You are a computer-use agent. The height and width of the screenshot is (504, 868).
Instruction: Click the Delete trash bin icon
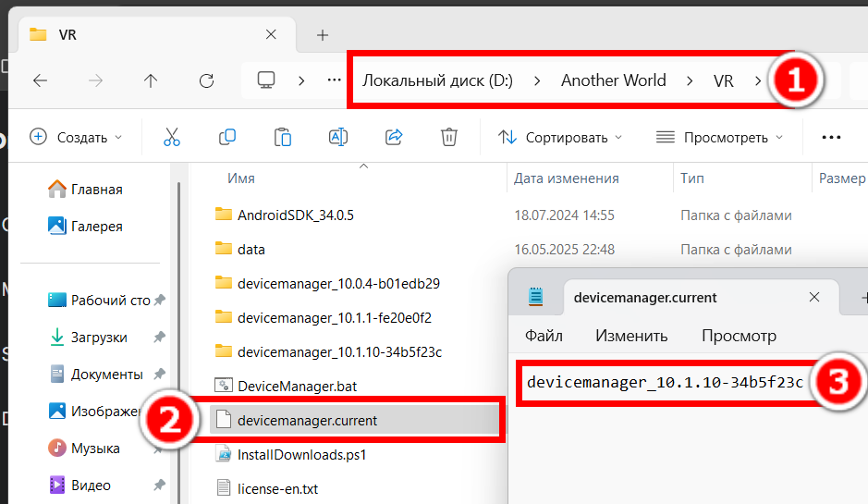point(449,137)
